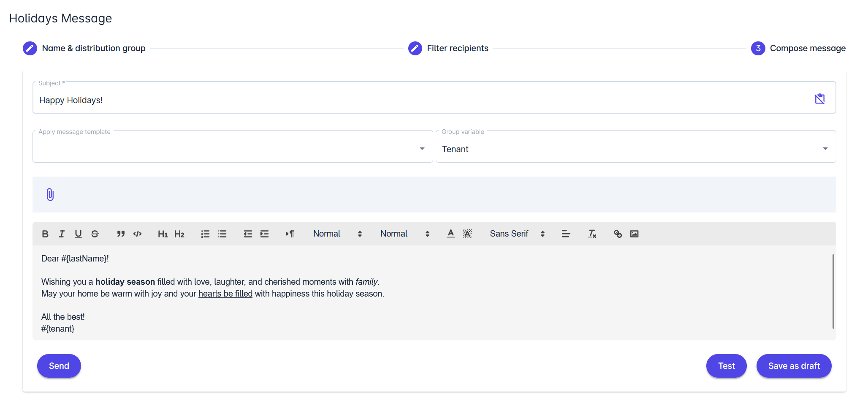This screenshot has width=868, height=414.
Task: Click the blockquote icon in toolbar
Action: pyautogui.click(x=121, y=234)
